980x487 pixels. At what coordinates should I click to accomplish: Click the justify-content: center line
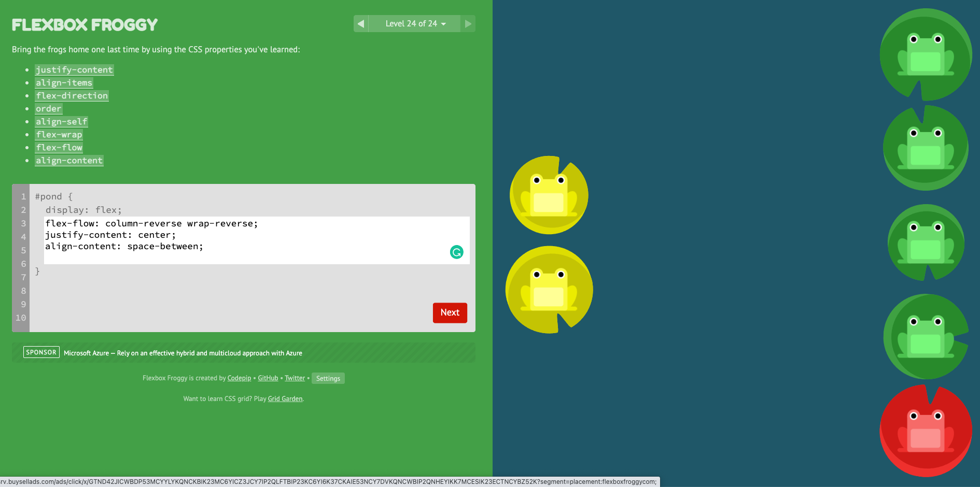pos(110,235)
